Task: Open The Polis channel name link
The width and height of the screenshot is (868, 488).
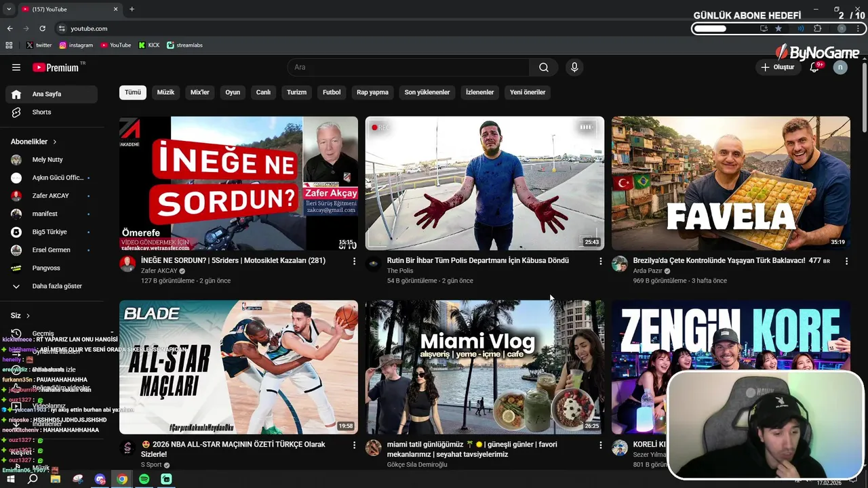Action: 400,271
